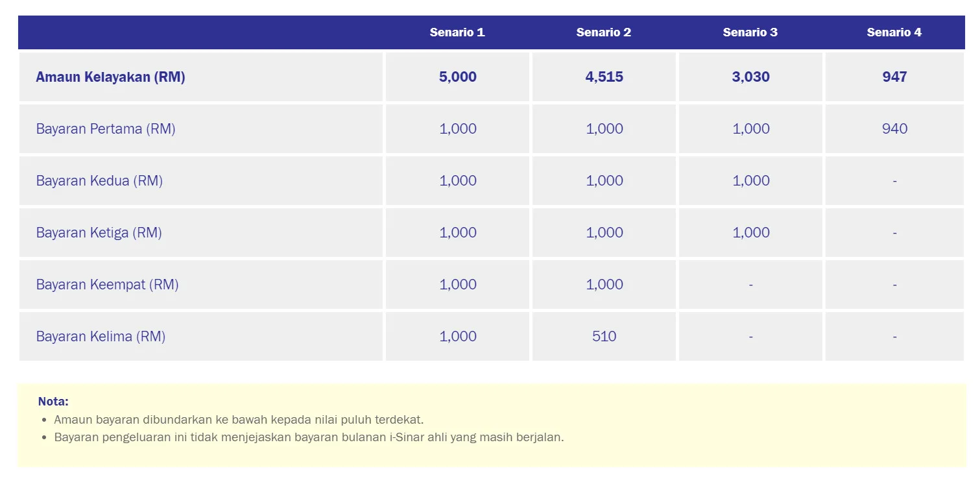980x484 pixels.
Task: Select the 947 eligibility amount cell
Action: (894, 77)
